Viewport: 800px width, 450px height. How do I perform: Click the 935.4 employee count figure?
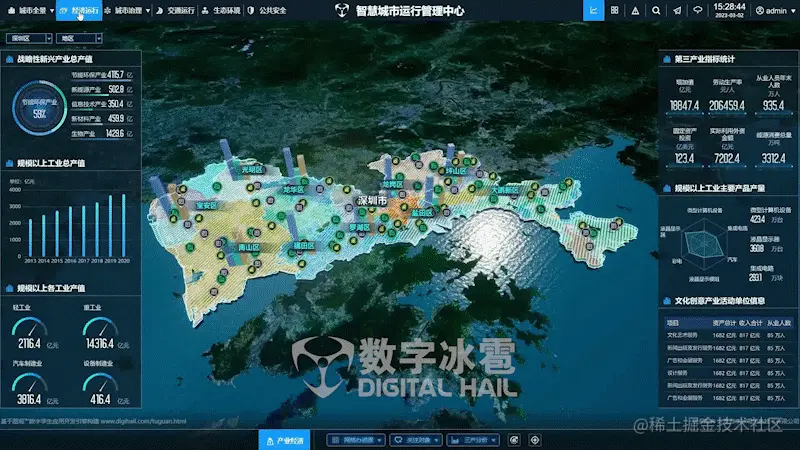coord(773,106)
